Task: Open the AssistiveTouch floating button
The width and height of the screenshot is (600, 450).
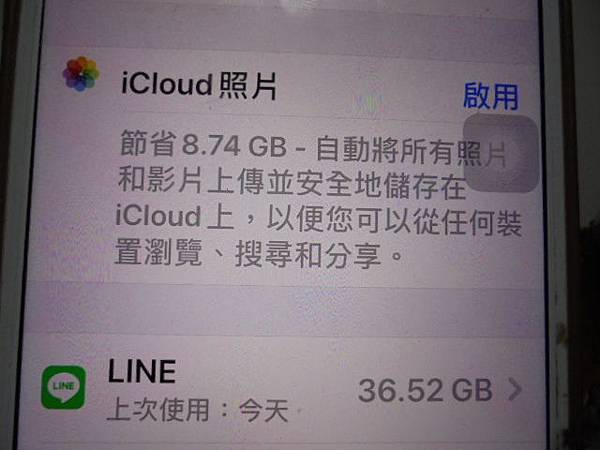Action: 501,153
